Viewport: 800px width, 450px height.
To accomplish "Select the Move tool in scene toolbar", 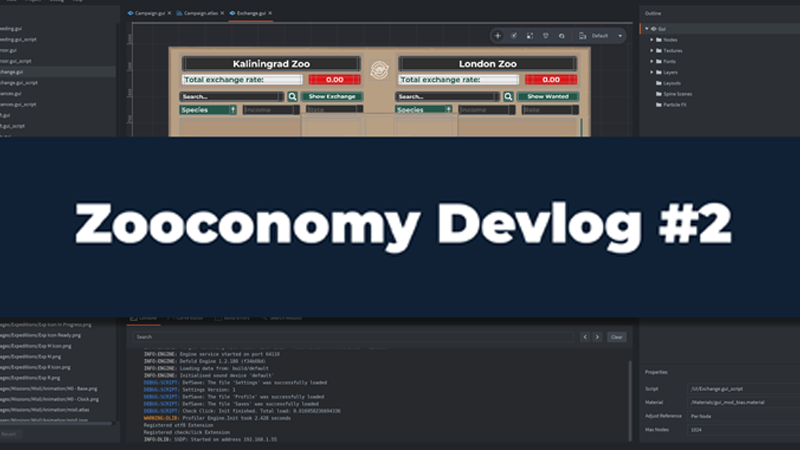I will tap(498, 35).
